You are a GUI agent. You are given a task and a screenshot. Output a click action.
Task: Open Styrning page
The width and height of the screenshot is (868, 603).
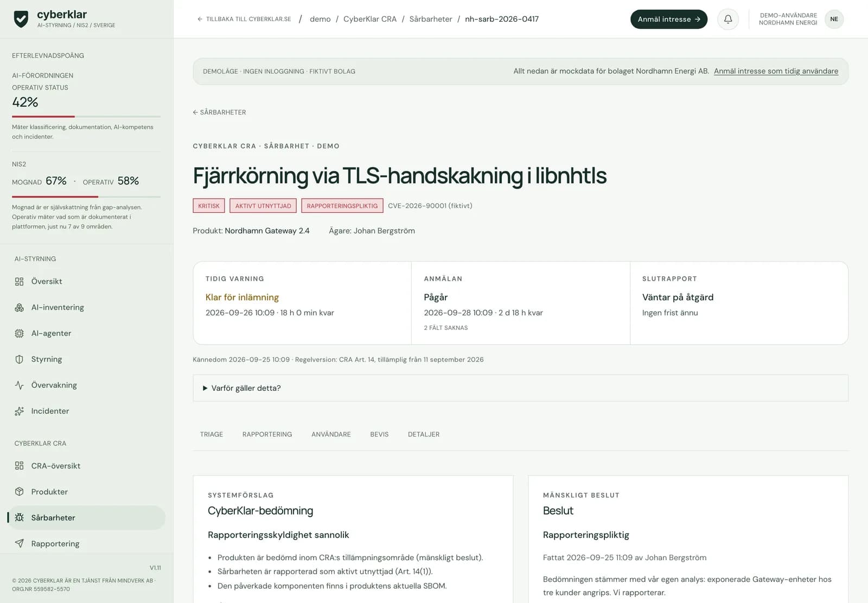coord(87,359)
